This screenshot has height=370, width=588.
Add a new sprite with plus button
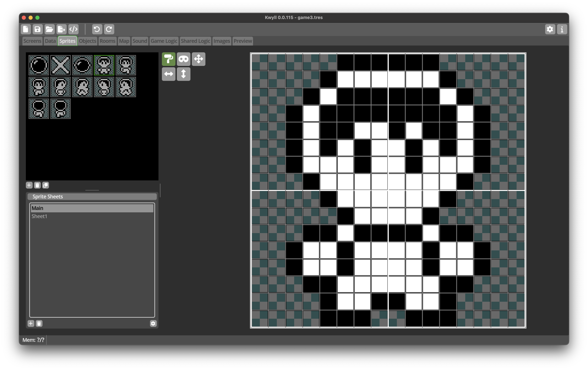pos(29,185)
